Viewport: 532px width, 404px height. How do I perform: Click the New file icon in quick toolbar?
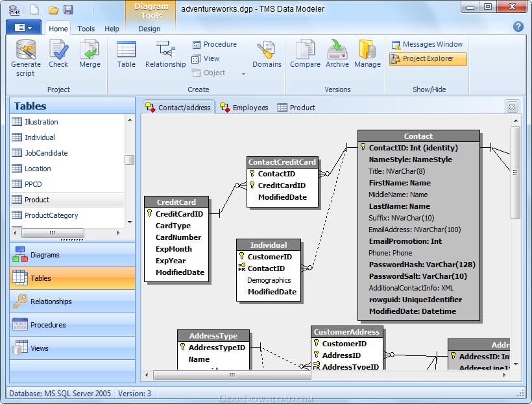[x=34, y=10]
